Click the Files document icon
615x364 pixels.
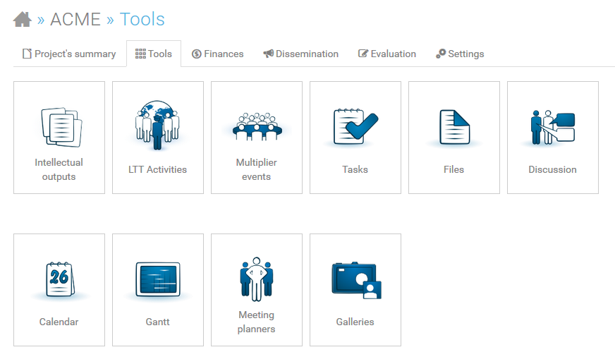point(454,127)
